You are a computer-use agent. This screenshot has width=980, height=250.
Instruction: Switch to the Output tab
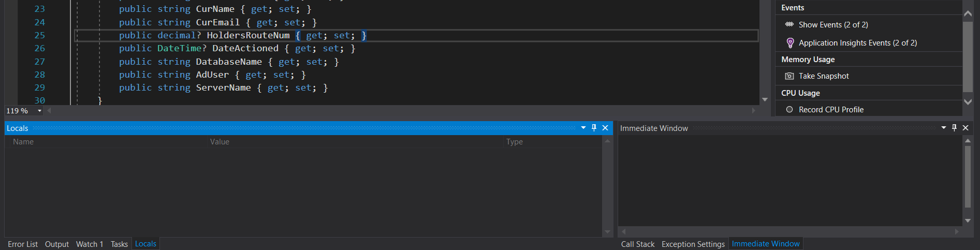57,244
